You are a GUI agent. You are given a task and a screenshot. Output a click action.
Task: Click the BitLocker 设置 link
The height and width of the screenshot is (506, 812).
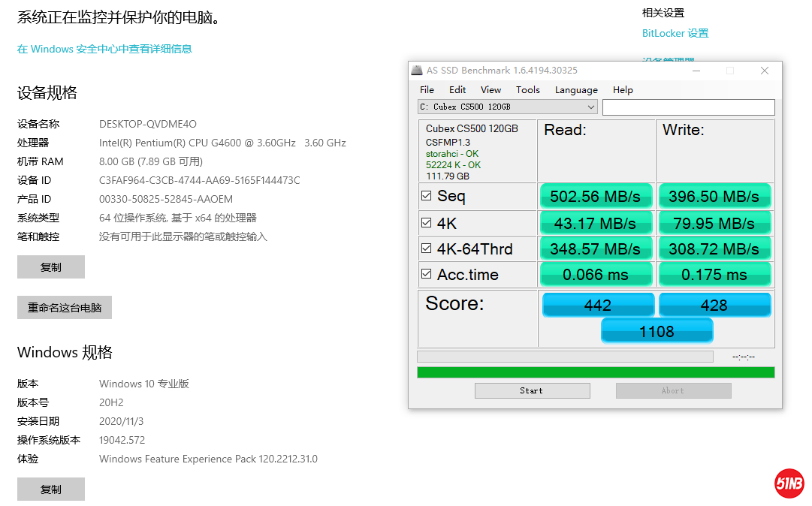tap(675, 33)
